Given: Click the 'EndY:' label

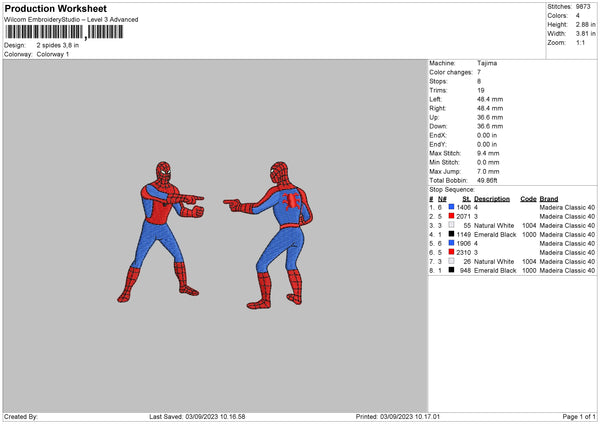Looking at the screenshot, I should (x=438, y=144).
